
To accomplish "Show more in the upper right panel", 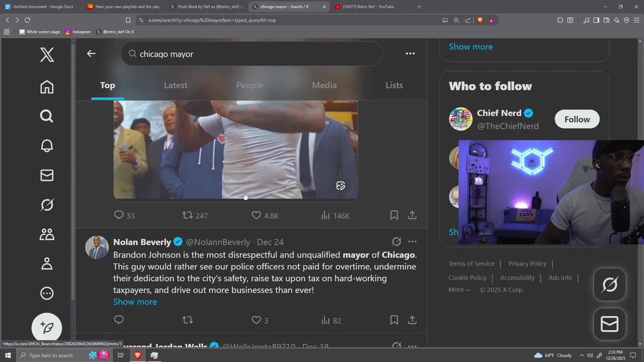I will coord(471,47).
